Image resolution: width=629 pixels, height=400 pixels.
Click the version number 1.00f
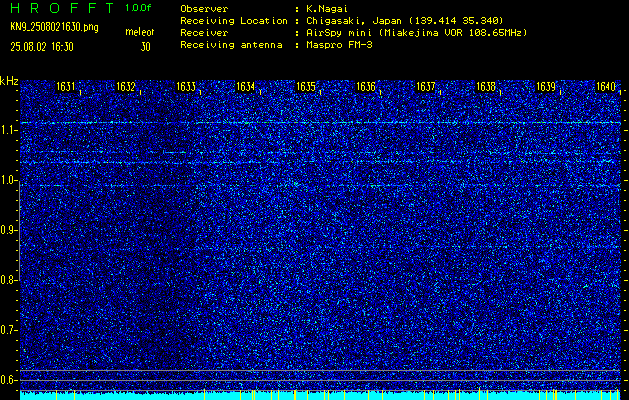coord(138,8)
